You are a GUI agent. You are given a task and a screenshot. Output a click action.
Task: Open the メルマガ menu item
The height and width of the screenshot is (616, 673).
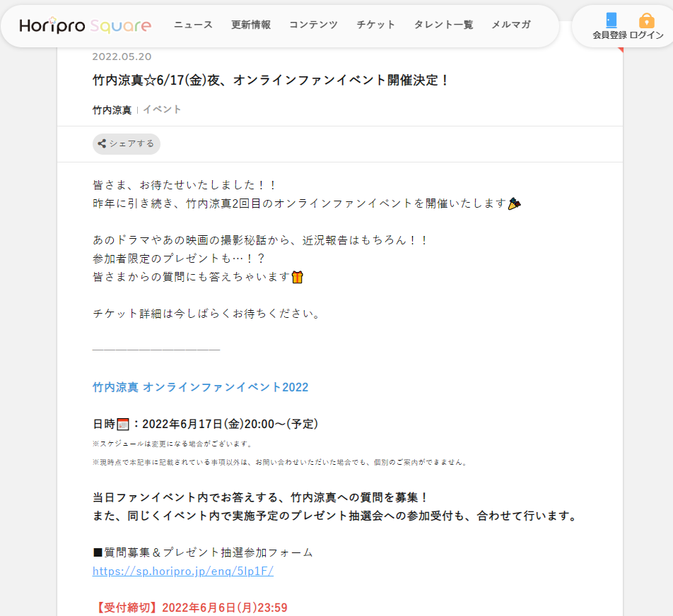click(510, 25)
